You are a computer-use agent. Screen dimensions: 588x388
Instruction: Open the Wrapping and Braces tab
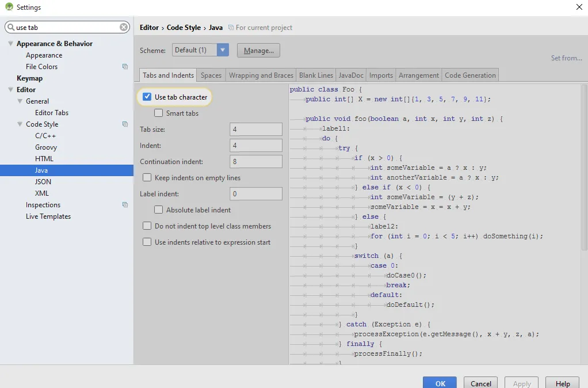[x=261, y=75]
